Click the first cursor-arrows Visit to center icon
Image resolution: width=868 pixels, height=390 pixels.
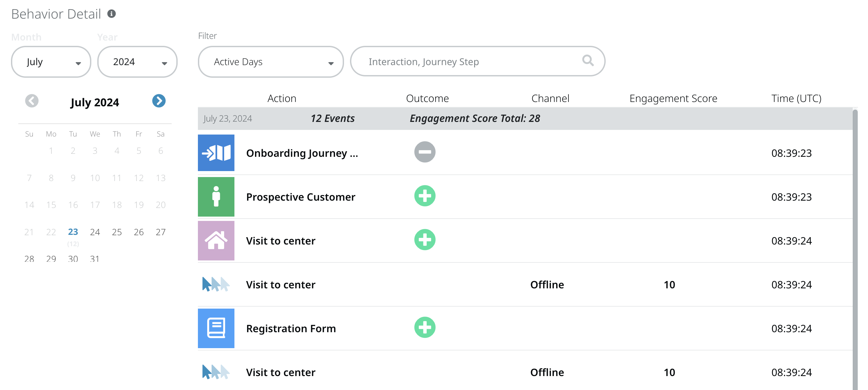tap(216, 284)
